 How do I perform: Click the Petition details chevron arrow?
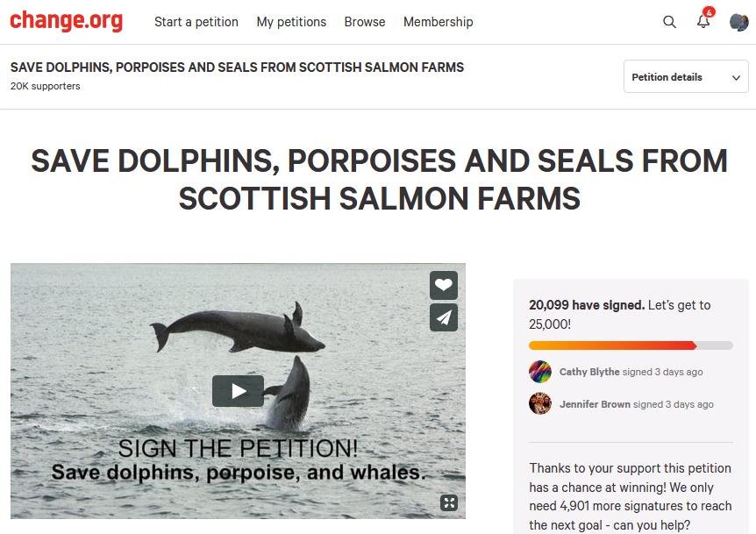[x=736, y=77]
